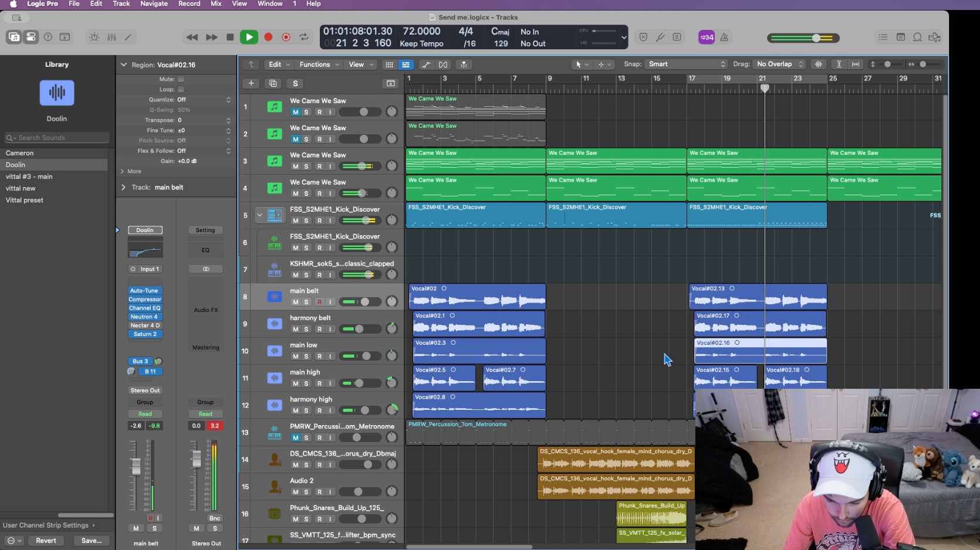The width and height of the screenshot is (980, 550).
Task: Open the File menu
Action: click(x=74, y=4)
